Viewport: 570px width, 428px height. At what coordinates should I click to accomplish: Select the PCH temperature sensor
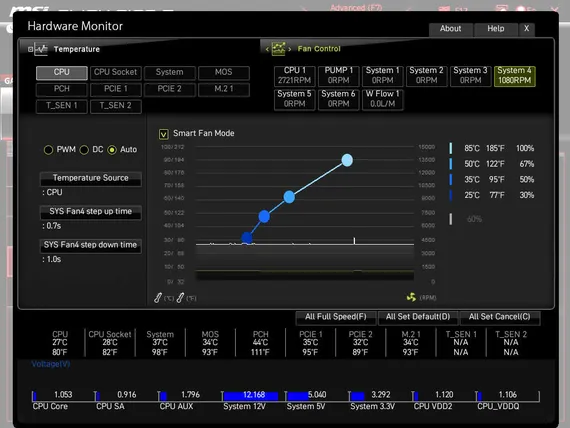click(61, 89)
